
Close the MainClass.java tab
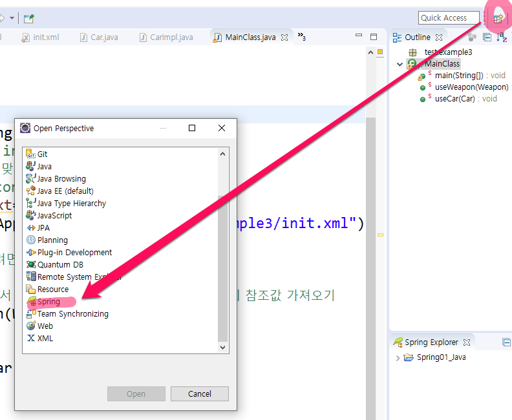pyautogui.click(x=284, y=37)
